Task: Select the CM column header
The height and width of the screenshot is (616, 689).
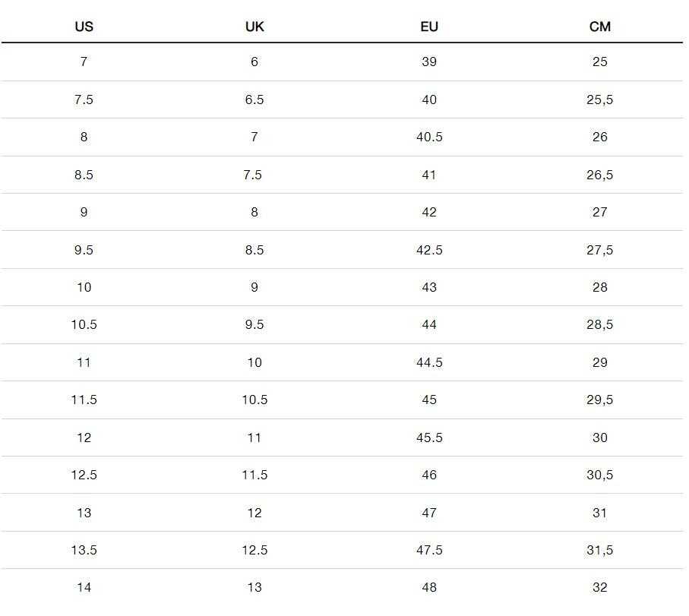Action: (x=600, y=27)
